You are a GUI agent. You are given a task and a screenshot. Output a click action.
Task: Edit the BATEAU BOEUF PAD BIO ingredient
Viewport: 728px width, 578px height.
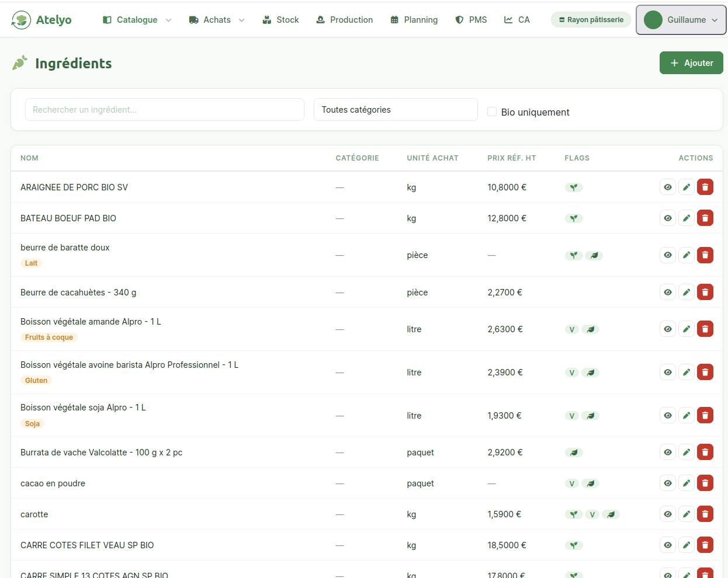click(686, 218)
